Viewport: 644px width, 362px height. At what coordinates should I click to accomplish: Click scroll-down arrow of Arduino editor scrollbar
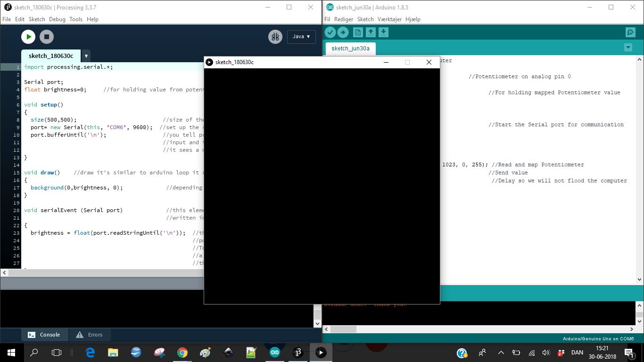pos(640,280)
